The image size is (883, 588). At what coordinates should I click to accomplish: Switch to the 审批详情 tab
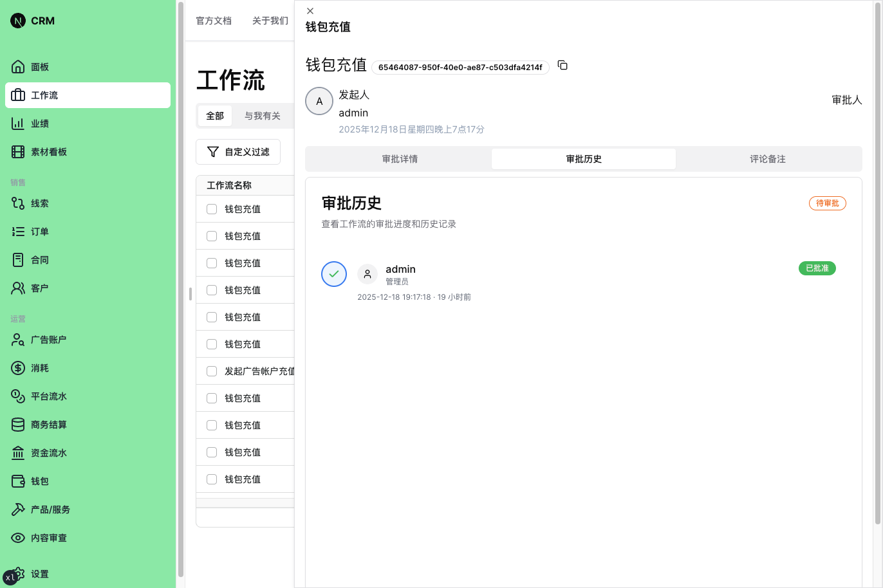coord(400,158)
